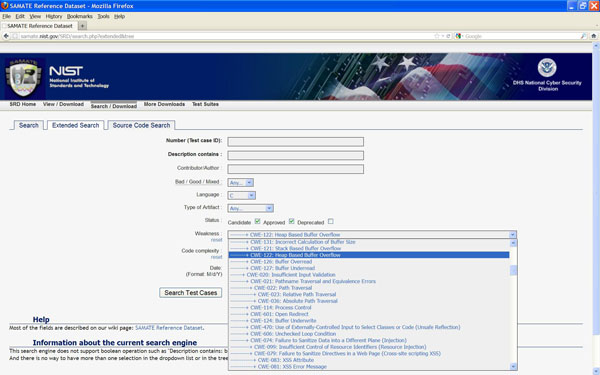Click the NIST logo in banner
600x375 pixels.
pyautogui.click(x=66, y=71)
